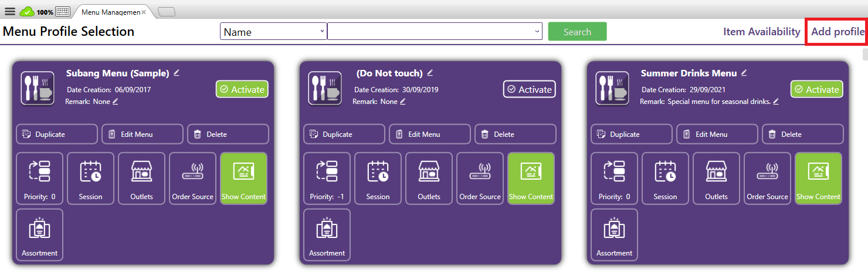
Task: Click the green Search button
Action: point(577,32)
